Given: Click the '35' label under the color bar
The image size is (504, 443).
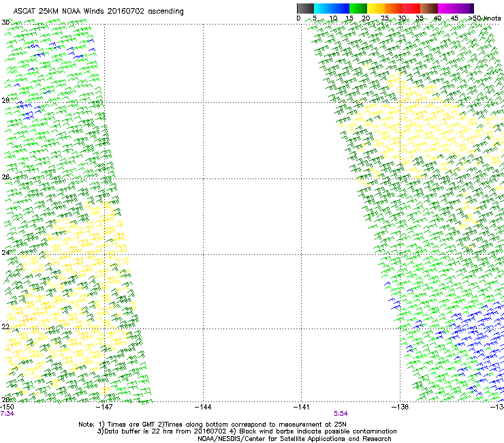Looking at the screenshot, I should click(x=420, y=18).
